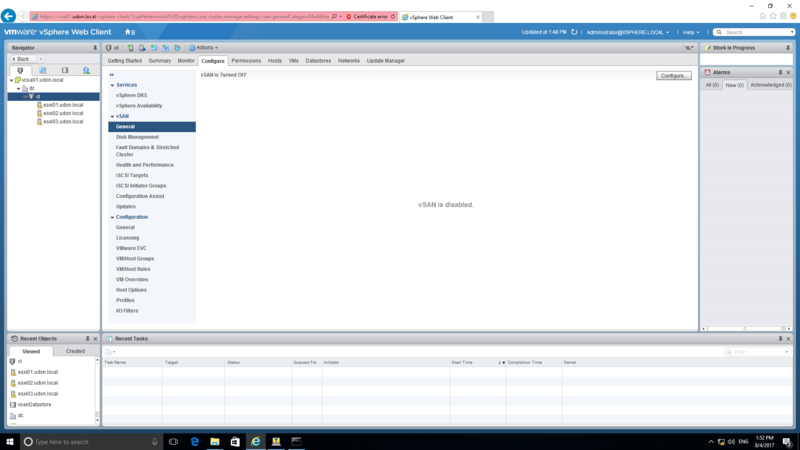This screenshot has width=800, height=450.
Task: Sort tasks by Start Time column header
Action: tap(462, 362)
